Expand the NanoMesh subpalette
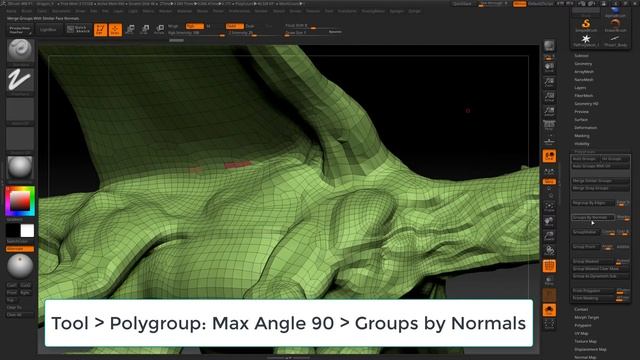 [x=584, y=80]
